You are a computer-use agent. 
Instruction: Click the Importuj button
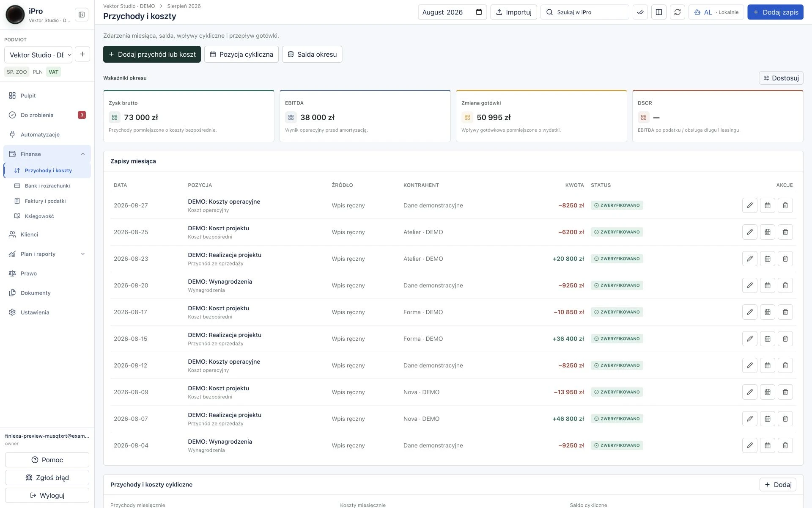point(513,12)
